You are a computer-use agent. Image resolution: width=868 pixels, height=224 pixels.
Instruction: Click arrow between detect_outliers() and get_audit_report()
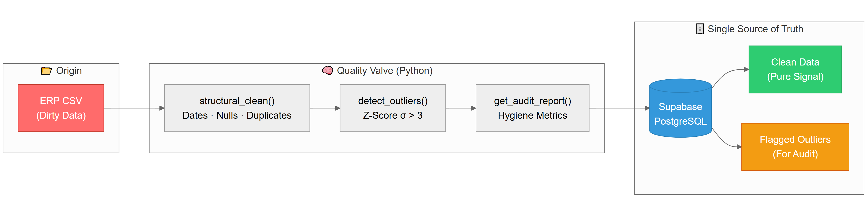click(461, 108)
